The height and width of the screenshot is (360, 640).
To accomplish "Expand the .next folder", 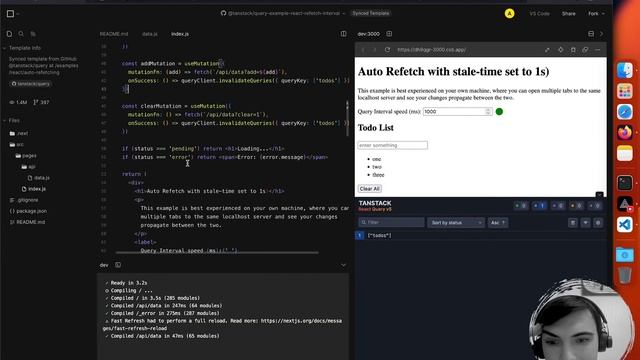I will [x=19, y=133].
